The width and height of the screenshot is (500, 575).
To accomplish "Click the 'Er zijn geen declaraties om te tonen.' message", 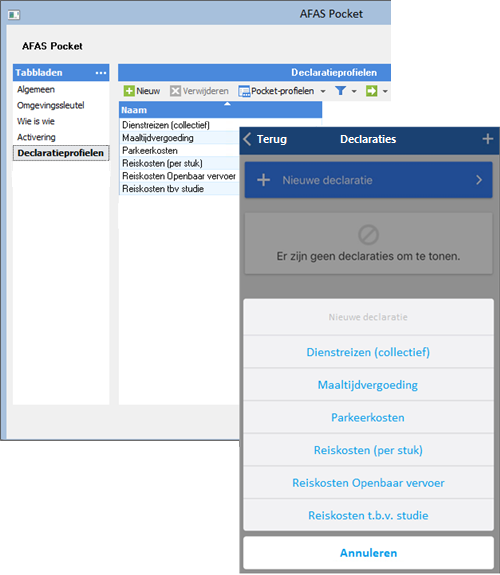I will click(368, 256).
